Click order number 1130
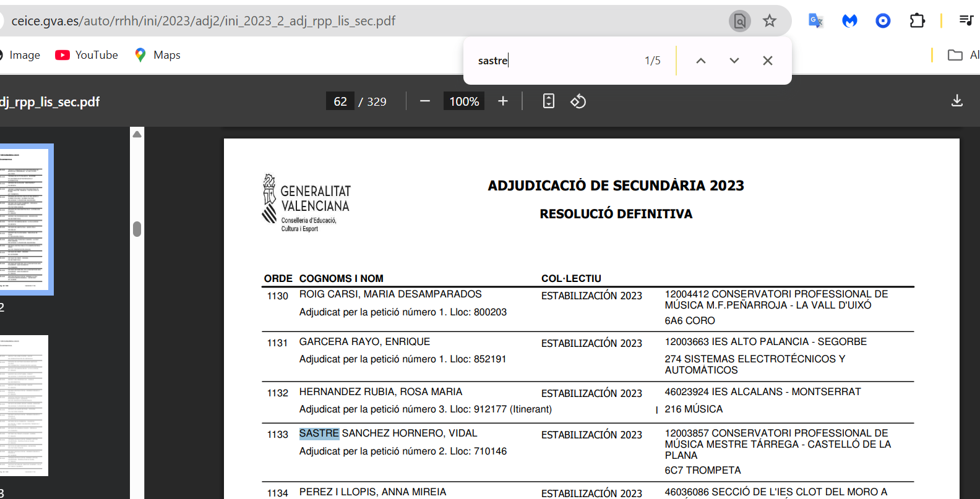 pyautogui.click(x=278, y=296)
